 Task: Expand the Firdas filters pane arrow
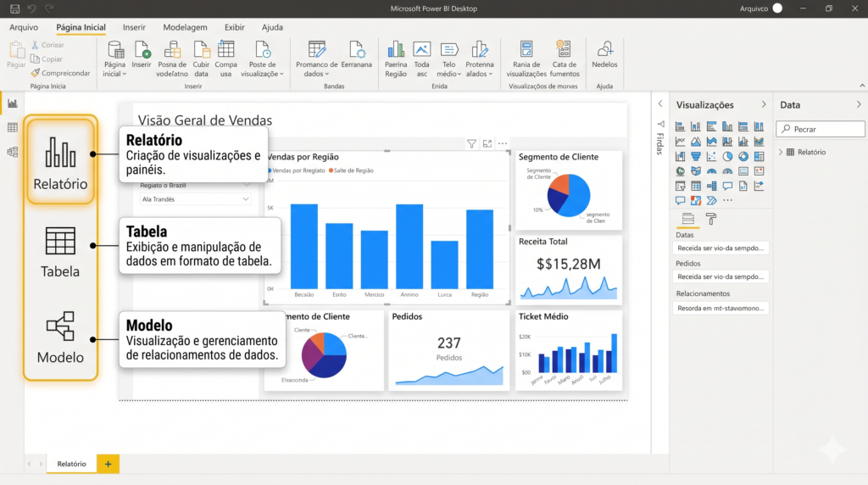pos(659,103)
